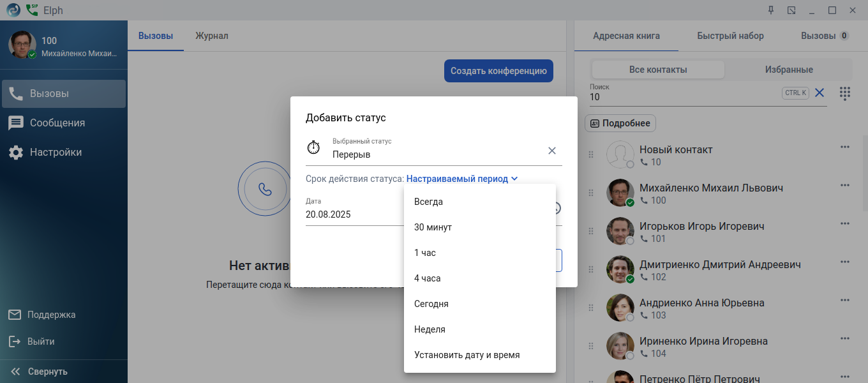
Task: Click the Создать конференцию button
Action: click(498, 71)
